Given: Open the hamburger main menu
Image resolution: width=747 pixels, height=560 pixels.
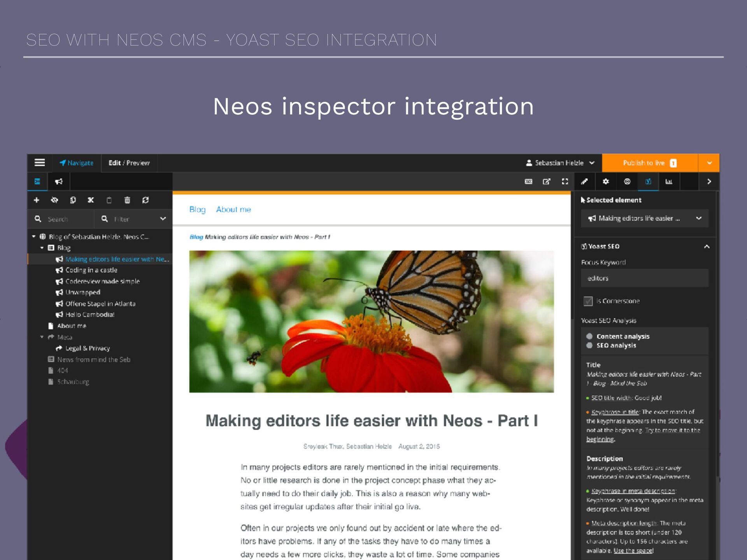Looking at the screenshot, I should point(40,163).
